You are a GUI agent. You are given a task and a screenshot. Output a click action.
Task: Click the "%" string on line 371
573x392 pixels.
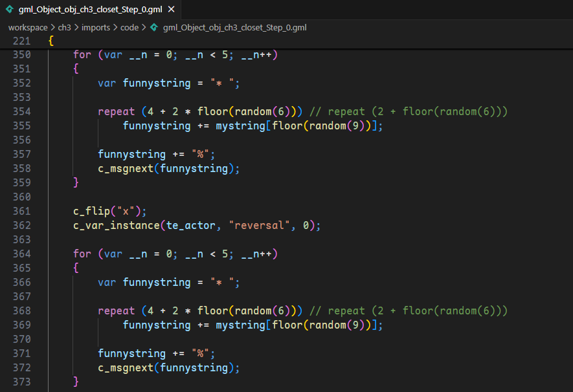click(200, 354)
